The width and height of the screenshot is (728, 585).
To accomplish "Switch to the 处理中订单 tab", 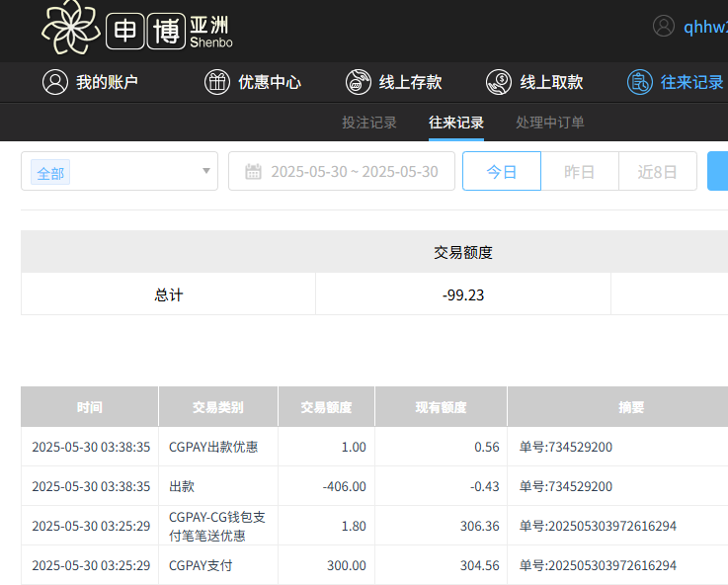I will pyautogui.click(x=550, y=123).
